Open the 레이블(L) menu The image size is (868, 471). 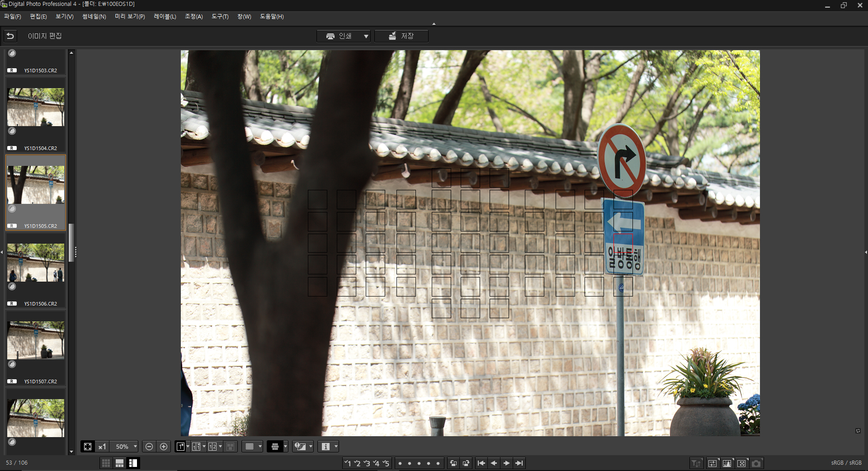165,17
